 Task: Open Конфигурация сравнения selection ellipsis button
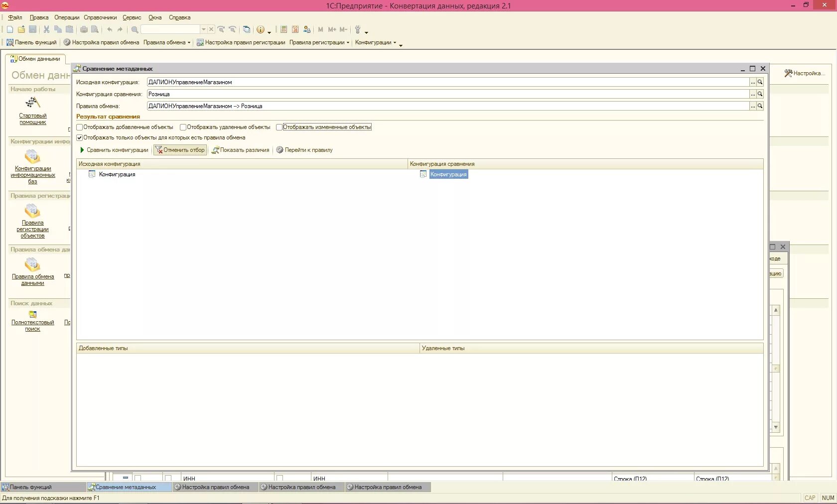pyautogui.click(x=753, y=94)
